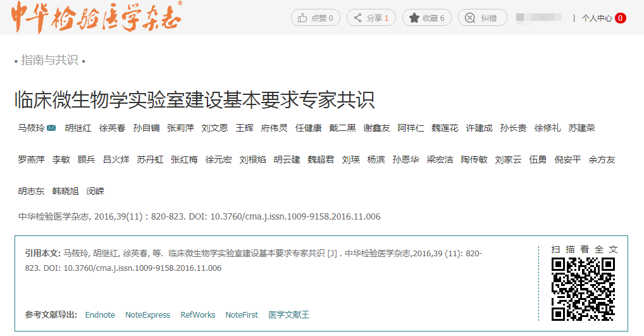Screen dimensions: 644x336
Task: Click the 分享 share icon
Action: 358,18
